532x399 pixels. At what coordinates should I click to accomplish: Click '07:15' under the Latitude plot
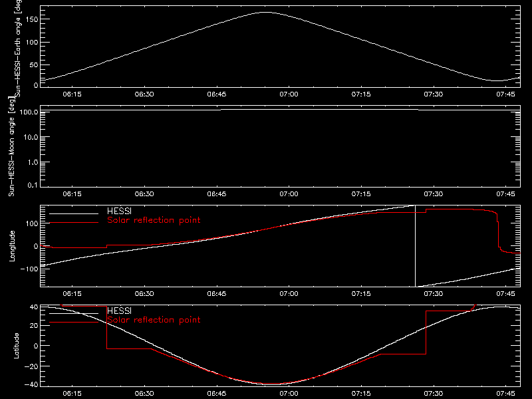pyautogui.click(x=361, y=393)
